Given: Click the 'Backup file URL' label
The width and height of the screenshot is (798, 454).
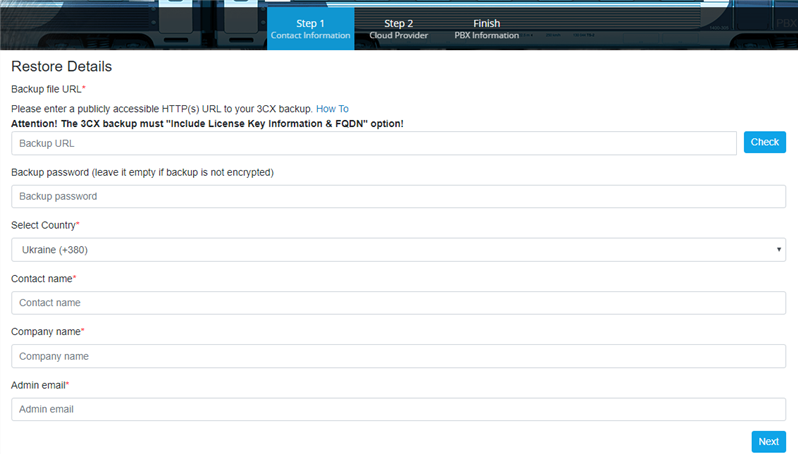Looking at the screenshot, I should click(x=48, y=89).
